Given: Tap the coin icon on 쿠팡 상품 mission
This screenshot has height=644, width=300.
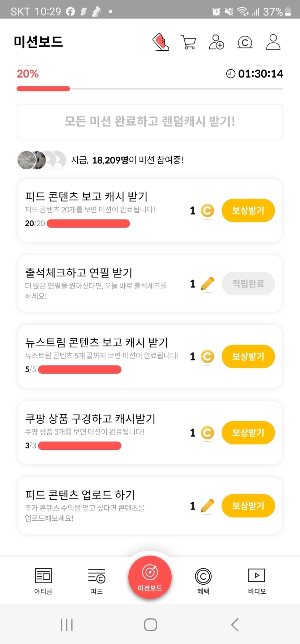Looking at the screenshot, I should [x=207, y=433].
